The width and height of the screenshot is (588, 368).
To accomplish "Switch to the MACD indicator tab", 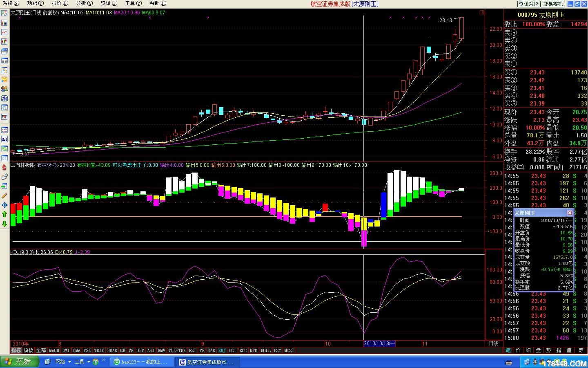I will [x=54, y=350].
